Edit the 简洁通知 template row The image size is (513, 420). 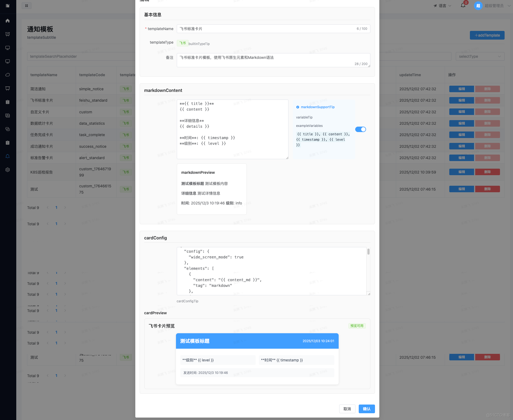461,89
